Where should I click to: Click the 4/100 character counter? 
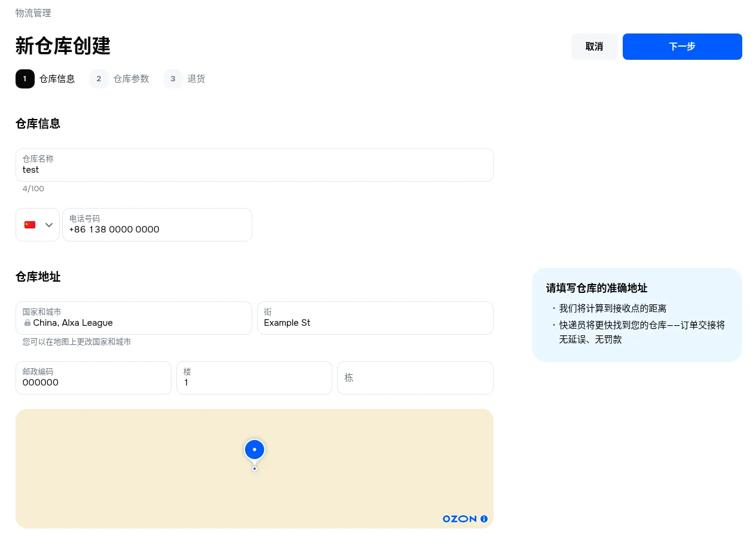click(x=33, y=189)
